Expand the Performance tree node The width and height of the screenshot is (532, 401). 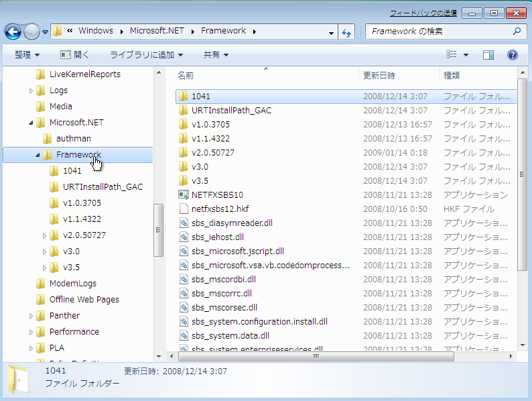[31, 332]
